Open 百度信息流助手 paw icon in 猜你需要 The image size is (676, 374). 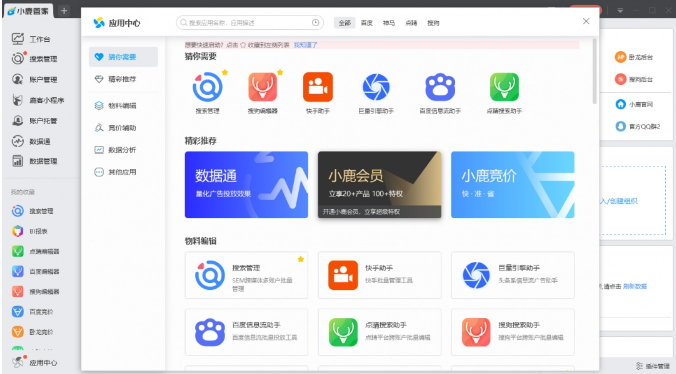coord(440,87)
